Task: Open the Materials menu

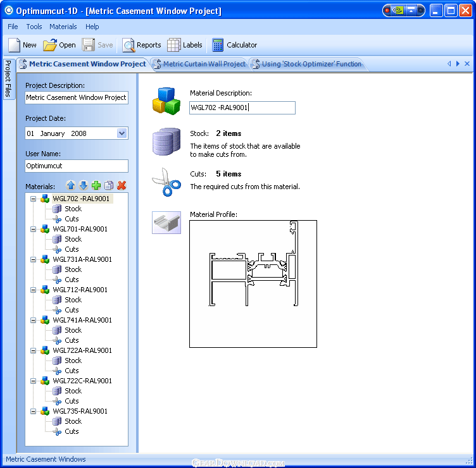Action: pos(63,27)
